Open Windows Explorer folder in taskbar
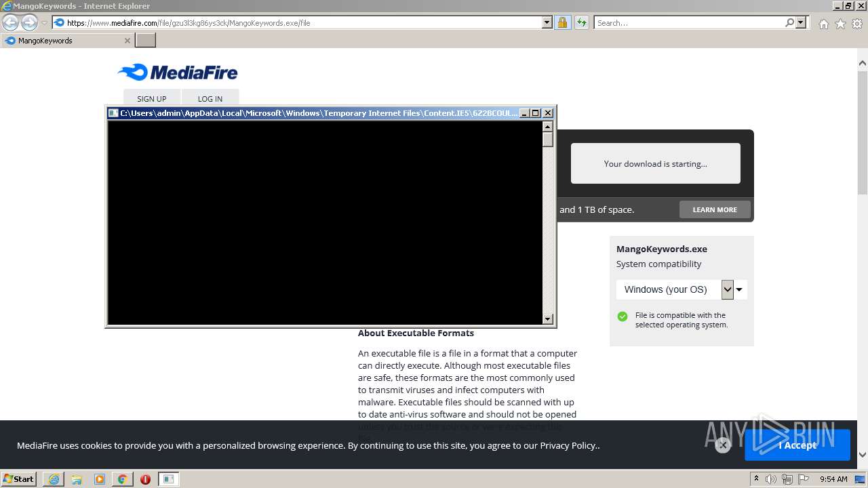 point(77,479)
